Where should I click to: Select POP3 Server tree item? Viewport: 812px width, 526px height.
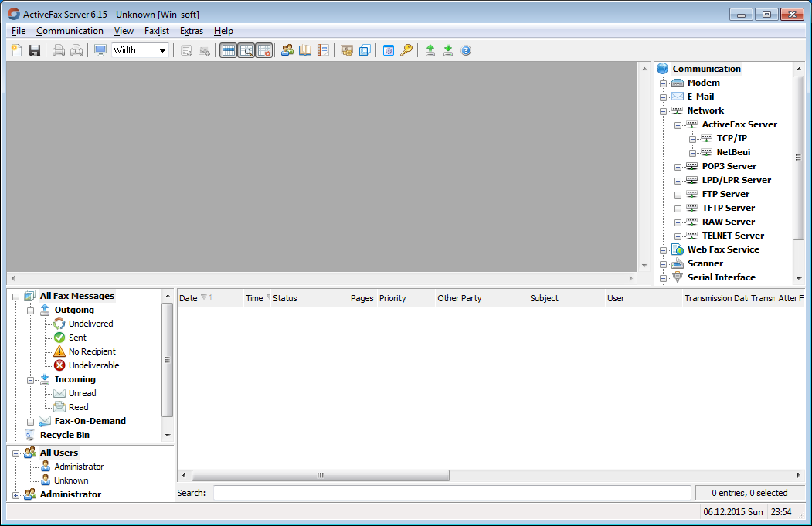[x=729, y=166]
